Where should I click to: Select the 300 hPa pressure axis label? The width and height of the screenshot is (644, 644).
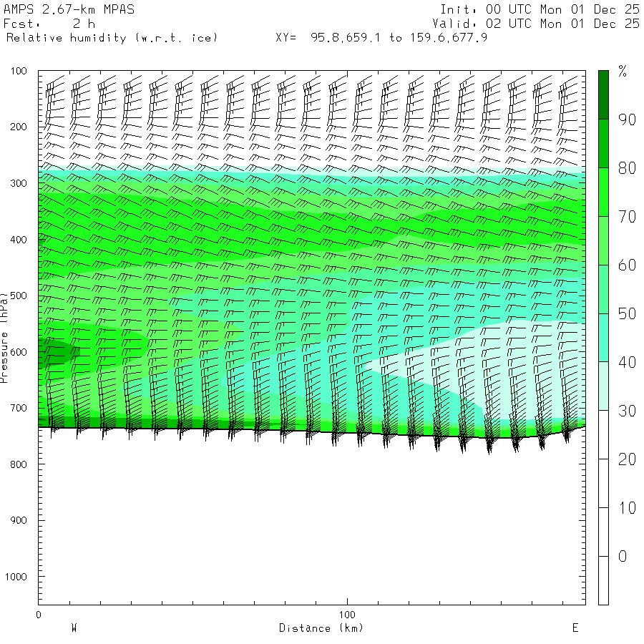(x=19, y=183)
